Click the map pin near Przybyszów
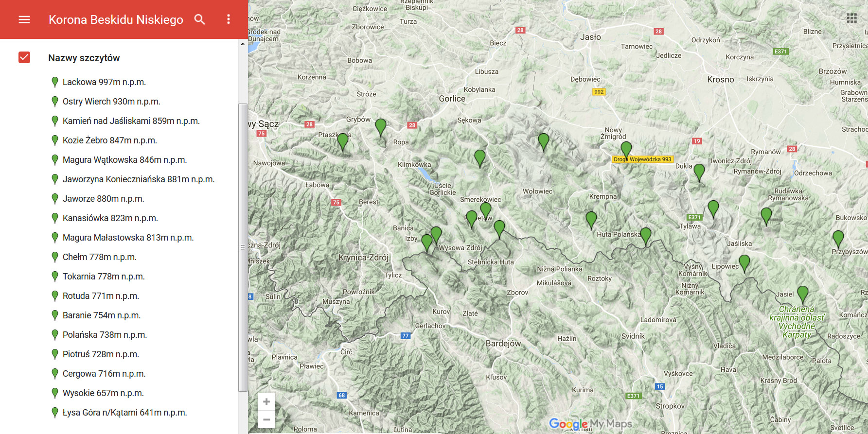The height and width of the screenshot is (434, 868). pos(838,239)
